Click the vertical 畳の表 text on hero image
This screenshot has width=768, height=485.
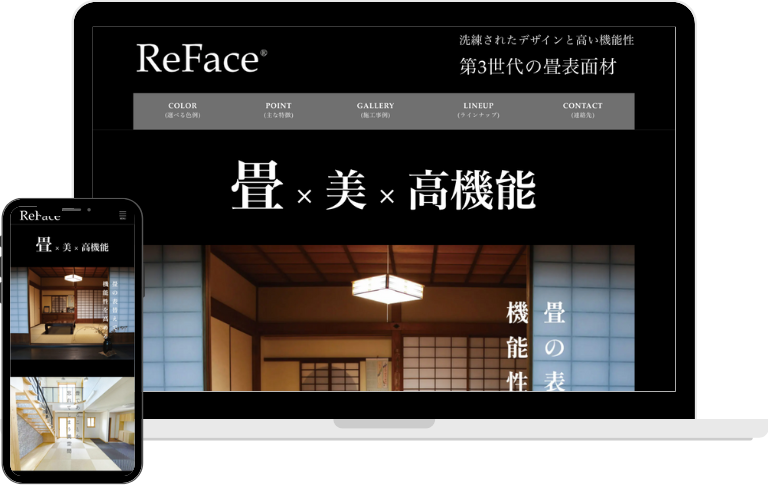(553, 345)
